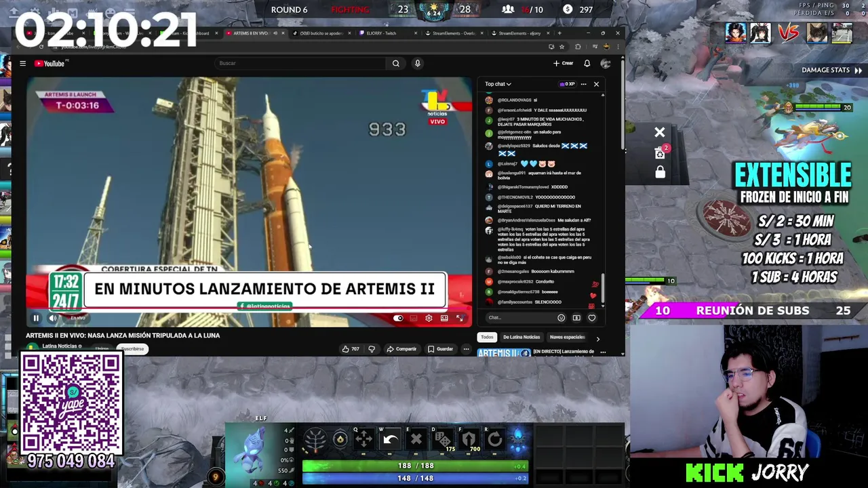Viewport: 868px width, 488px height.
Task: Jump to live with En vivo indicator
Action: tap(77, 318)
